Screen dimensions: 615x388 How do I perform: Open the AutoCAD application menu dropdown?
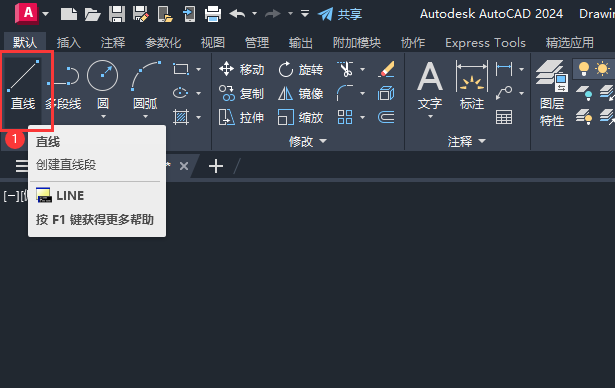point(45,14)
